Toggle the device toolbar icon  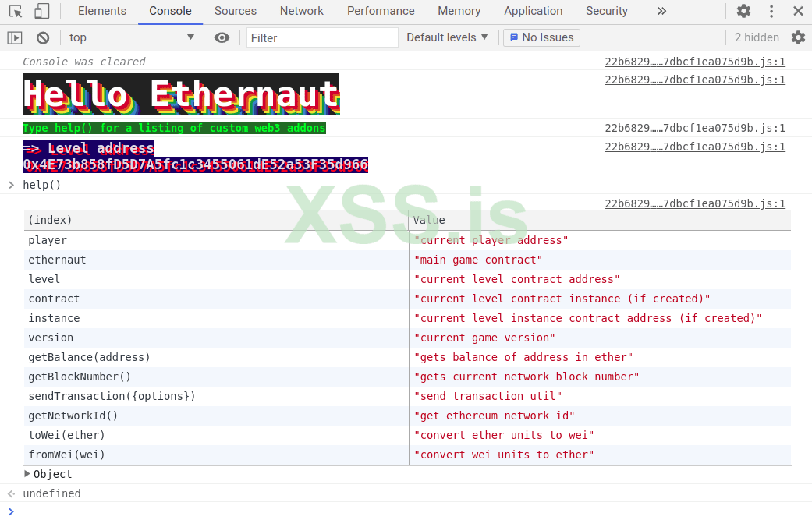[41, 11]
